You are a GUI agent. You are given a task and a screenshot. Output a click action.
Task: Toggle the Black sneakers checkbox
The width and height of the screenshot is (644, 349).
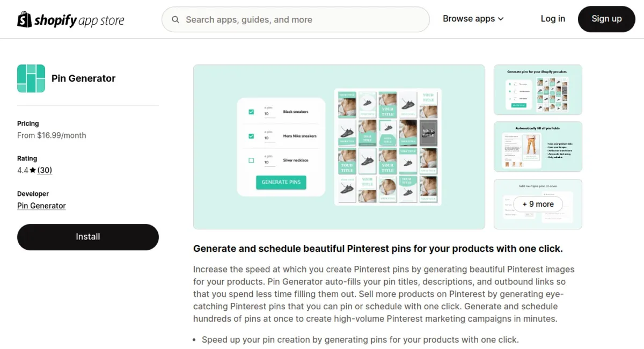point(251,112)
